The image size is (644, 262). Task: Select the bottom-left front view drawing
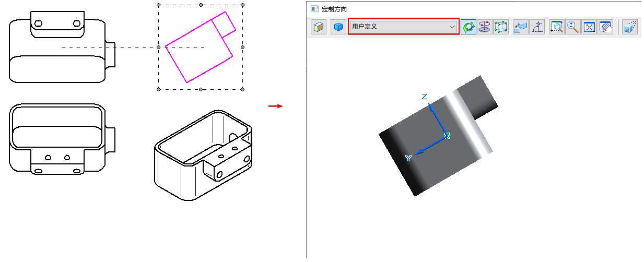pos(62,138)
